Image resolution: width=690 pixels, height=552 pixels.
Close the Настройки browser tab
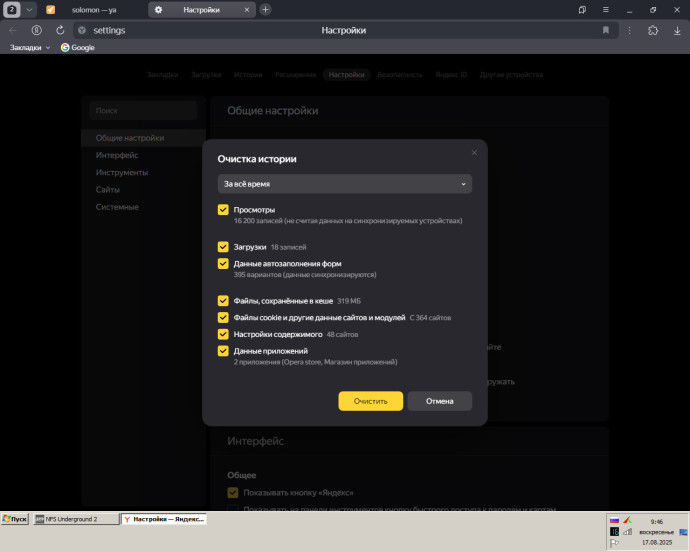(247, 10)
